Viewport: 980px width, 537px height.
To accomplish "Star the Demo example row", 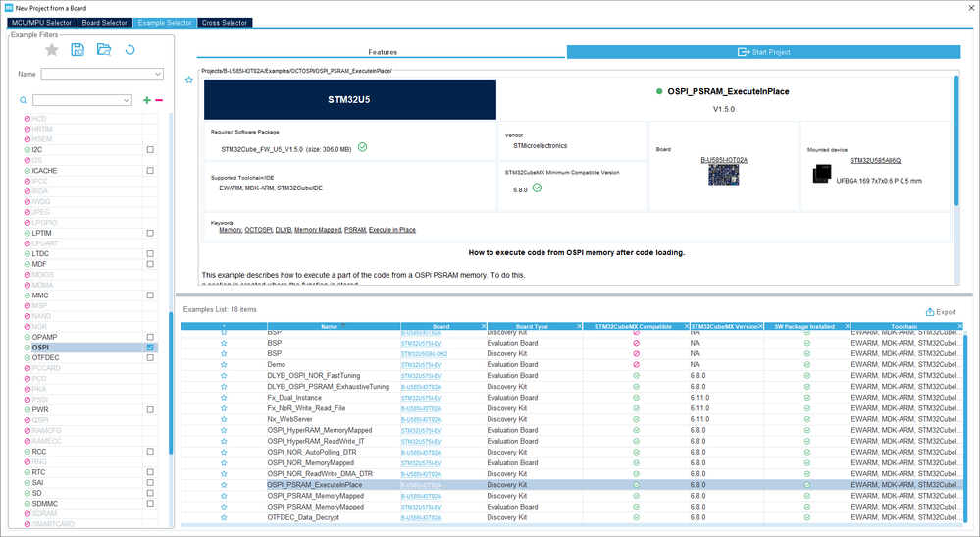I will pos(224,364).
